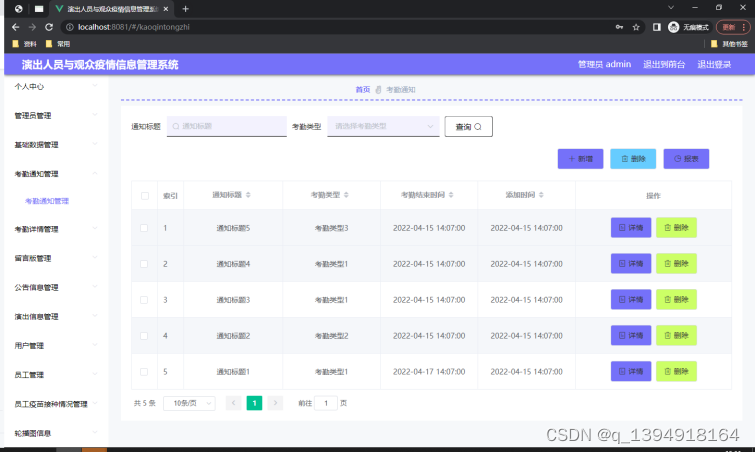Sort by 考勤类型 column arrows
This screenshot has height=453, width=755.
point(346,195)
